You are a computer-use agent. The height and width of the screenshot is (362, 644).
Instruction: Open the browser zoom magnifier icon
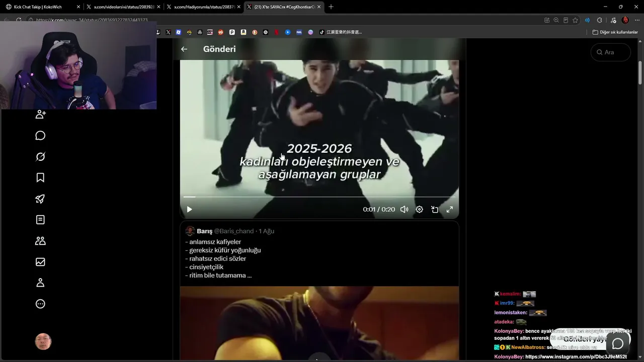point(556,20)
